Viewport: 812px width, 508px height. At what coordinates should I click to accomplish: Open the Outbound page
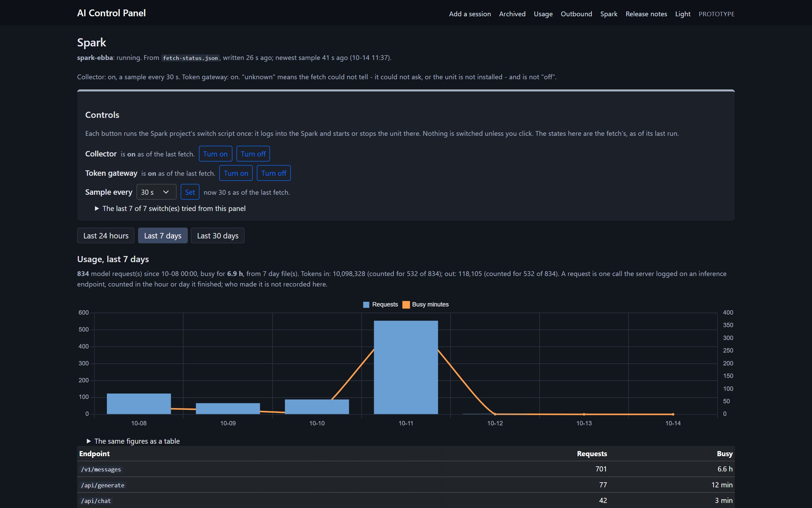[576, 14]
